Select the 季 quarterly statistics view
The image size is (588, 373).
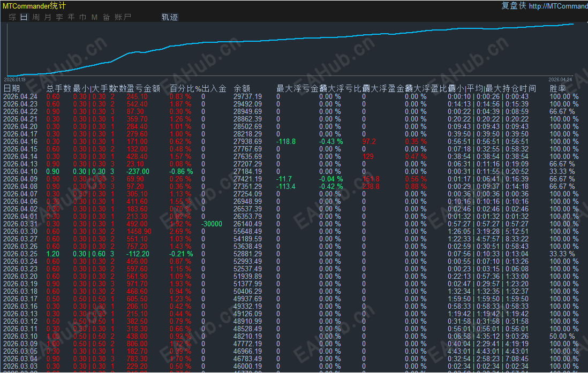point(59,17)
